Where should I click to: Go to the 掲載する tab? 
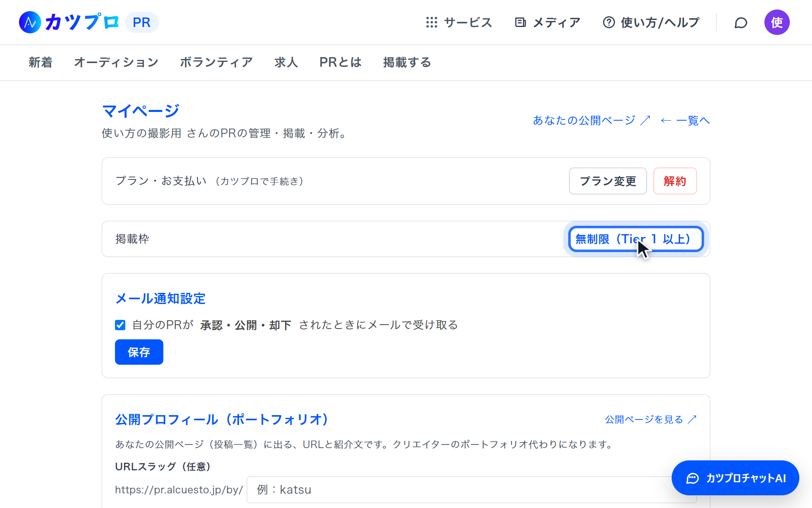click(407, 62)
